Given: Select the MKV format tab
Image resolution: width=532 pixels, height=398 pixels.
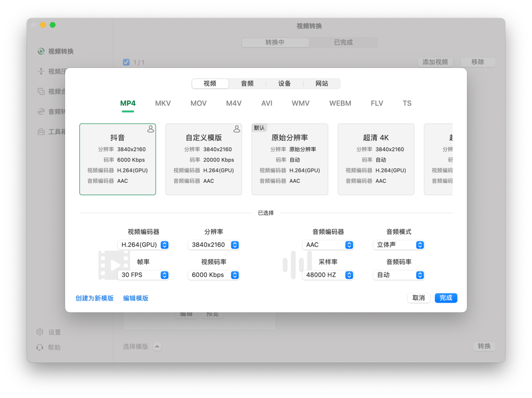Looking at the screenshot, I should click(x=163, y=103).
